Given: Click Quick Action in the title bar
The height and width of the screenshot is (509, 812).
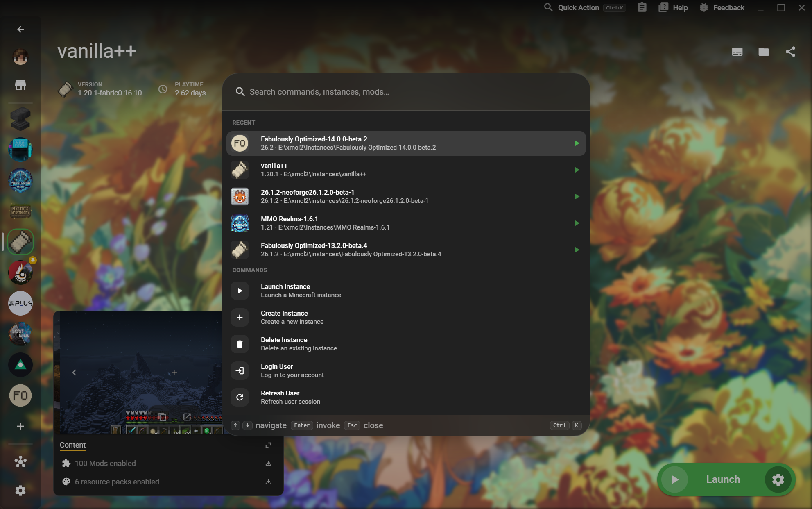Looking at the screenshot, I should pyautogui.click(x=585, y=7).
